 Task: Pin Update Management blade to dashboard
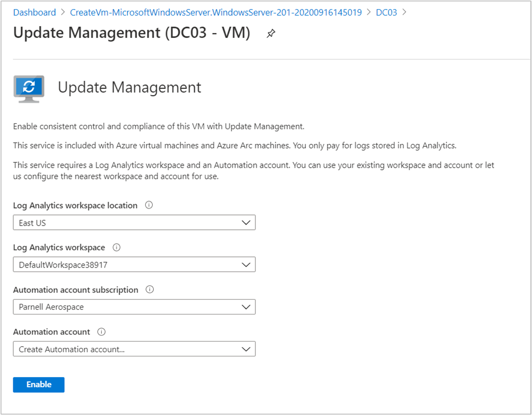click(x=271, y=34)
